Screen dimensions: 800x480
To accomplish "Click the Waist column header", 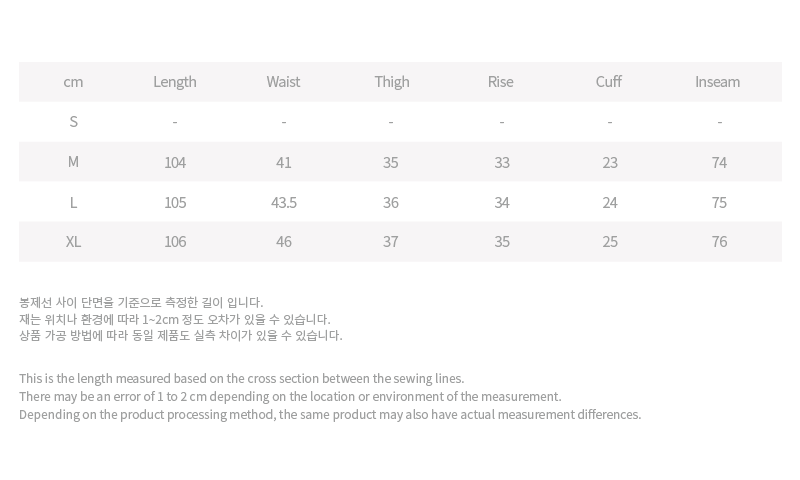I will pyautogui.click(x=283, y=82).
